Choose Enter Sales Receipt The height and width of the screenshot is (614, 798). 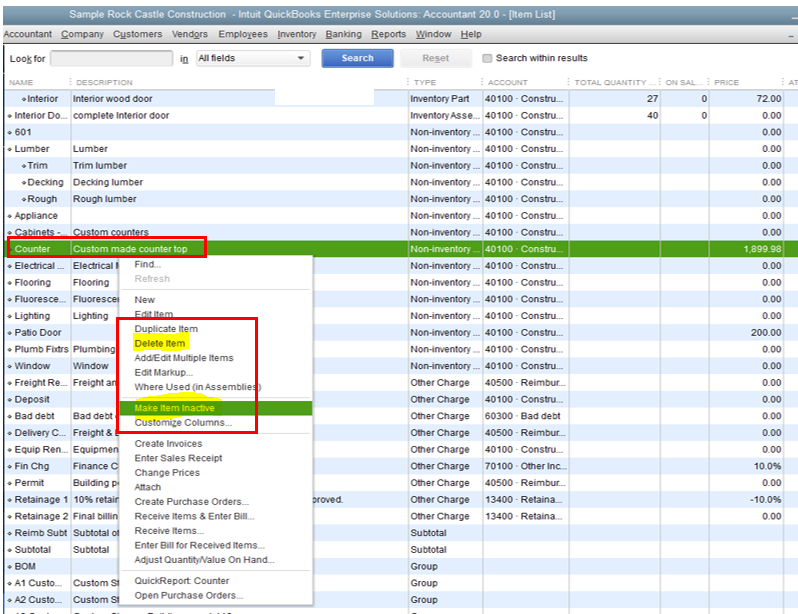tap(178, 458)
